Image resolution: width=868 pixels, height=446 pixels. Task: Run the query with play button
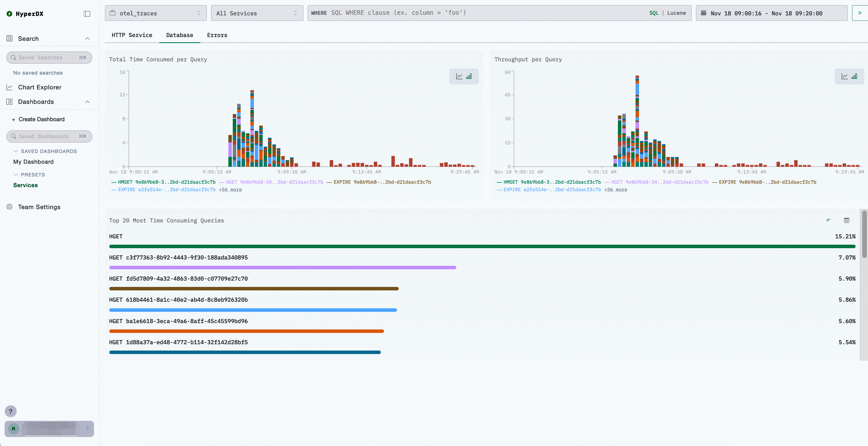point(860,13)
